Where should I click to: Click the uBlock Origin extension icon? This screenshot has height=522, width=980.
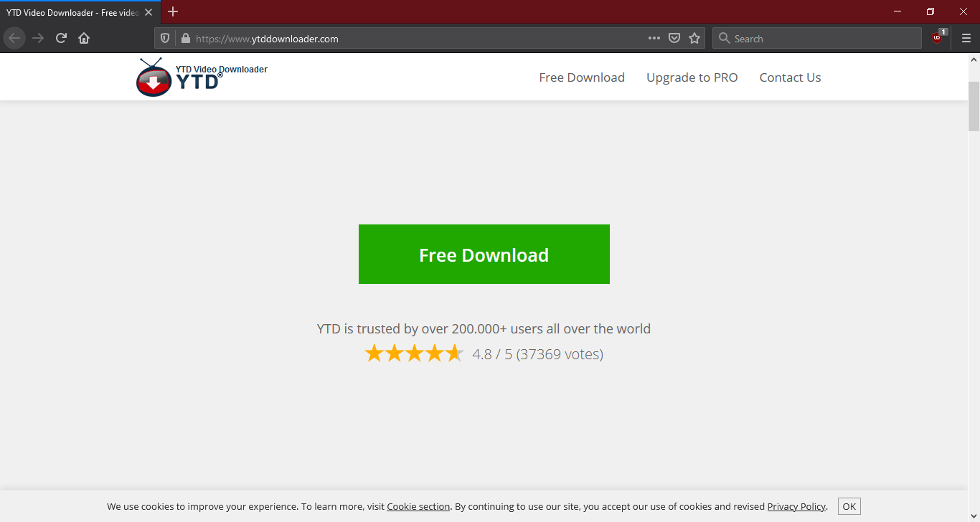click(x=937, y=38)
